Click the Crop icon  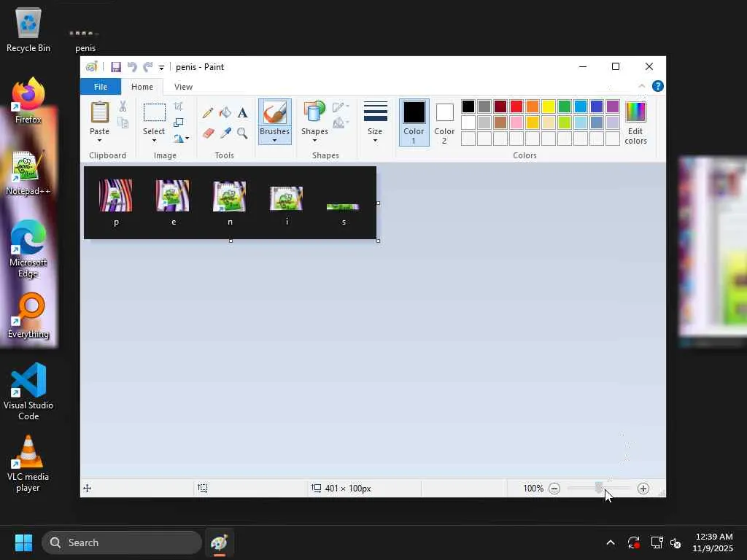[178, 106]
